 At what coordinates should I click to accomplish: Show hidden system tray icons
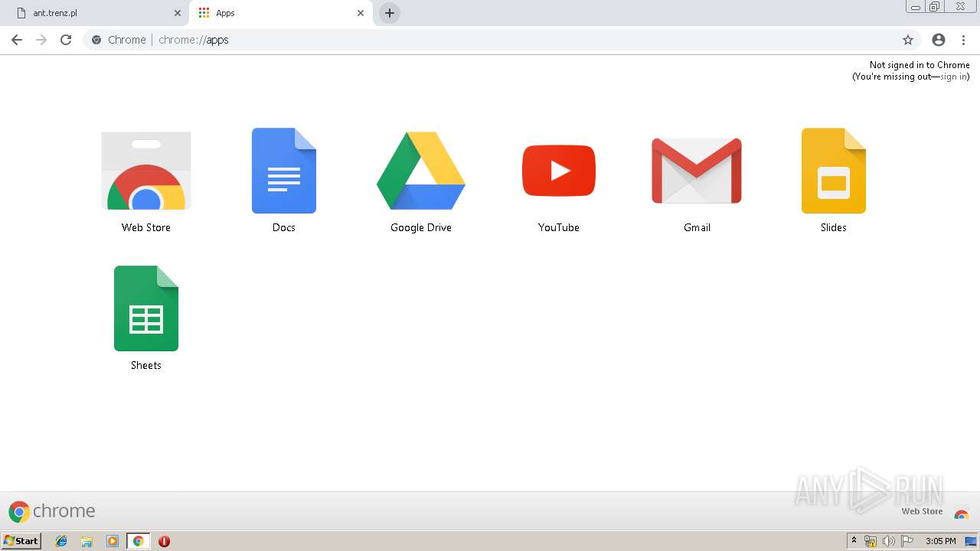[x=854, y=541]
